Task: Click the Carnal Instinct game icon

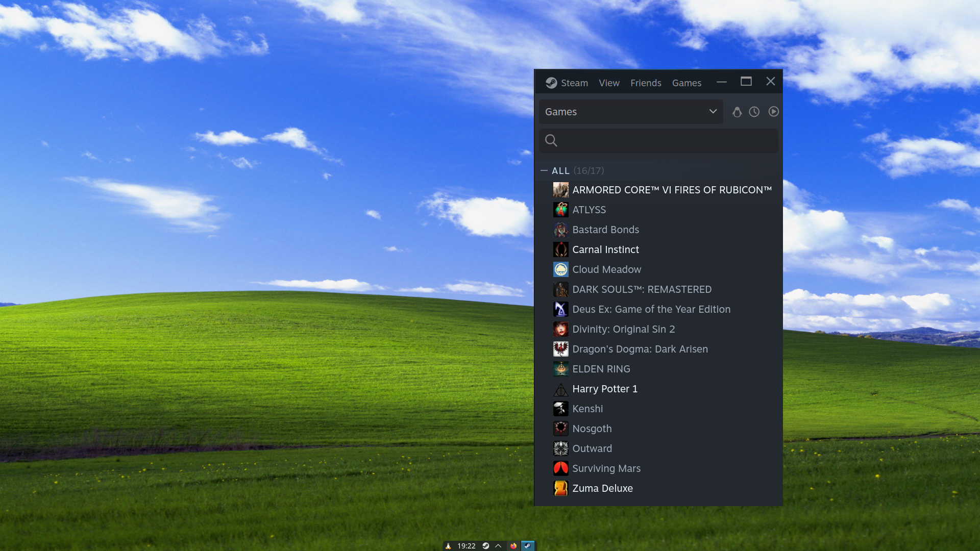Action: [x=560, y=249]
